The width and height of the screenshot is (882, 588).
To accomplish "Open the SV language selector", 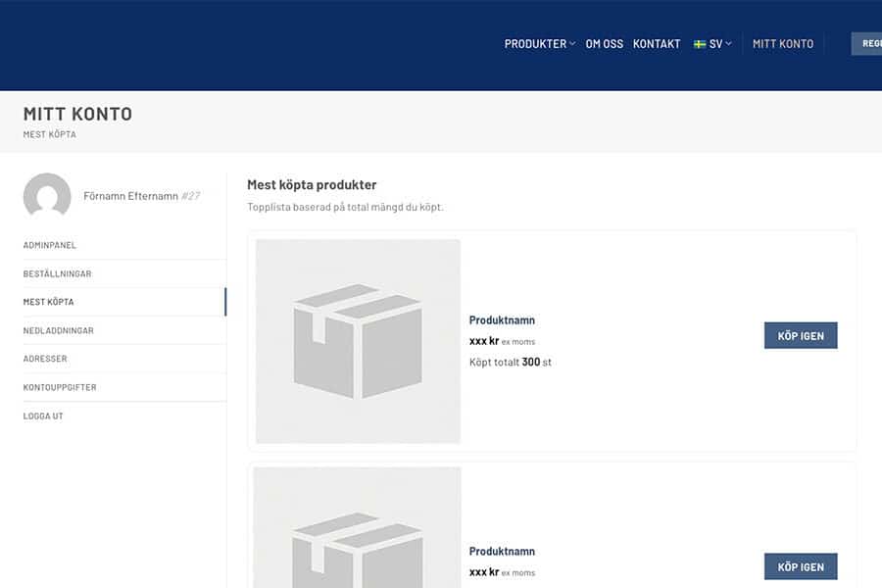I will pos(714,43).
